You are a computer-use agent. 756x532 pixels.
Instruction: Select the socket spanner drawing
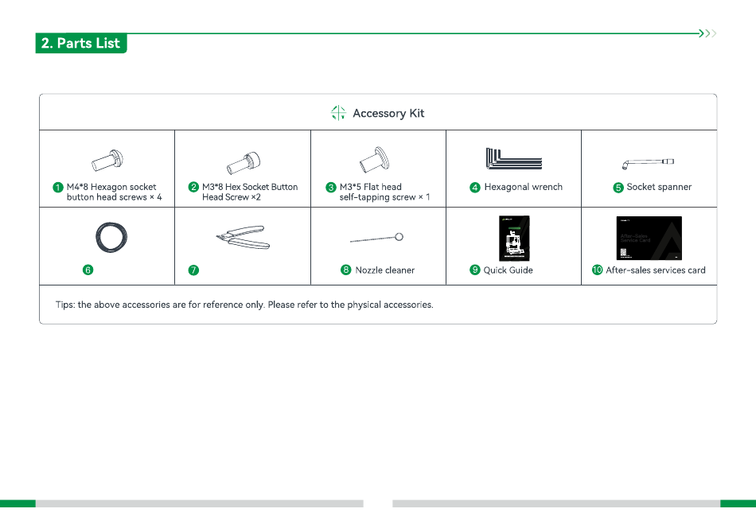647,162
